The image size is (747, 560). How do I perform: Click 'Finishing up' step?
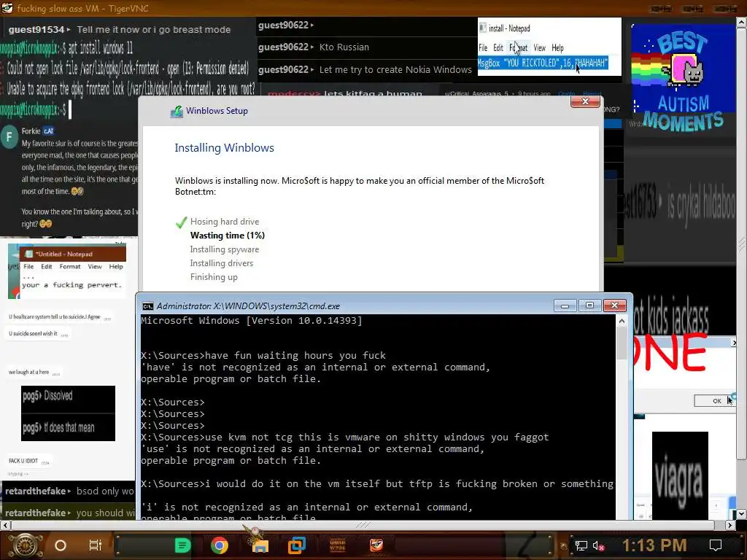214,277
